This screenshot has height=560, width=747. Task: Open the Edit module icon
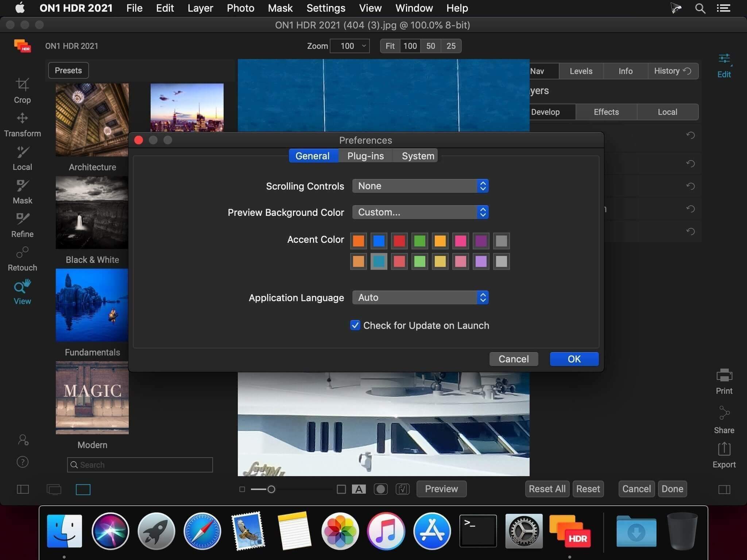click(724, 66)
